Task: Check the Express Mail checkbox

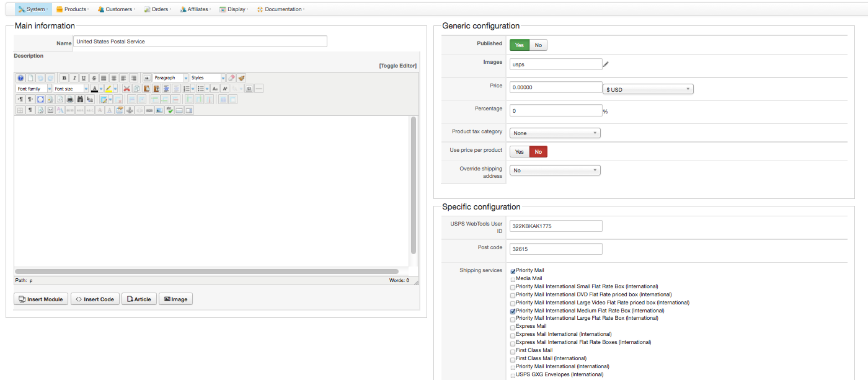Action: coord(513,327)
